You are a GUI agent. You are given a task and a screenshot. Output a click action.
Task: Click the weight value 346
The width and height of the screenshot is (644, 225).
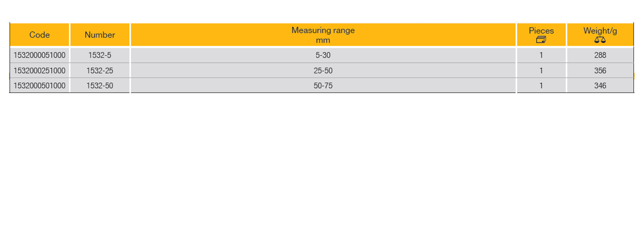click(600, 86)
